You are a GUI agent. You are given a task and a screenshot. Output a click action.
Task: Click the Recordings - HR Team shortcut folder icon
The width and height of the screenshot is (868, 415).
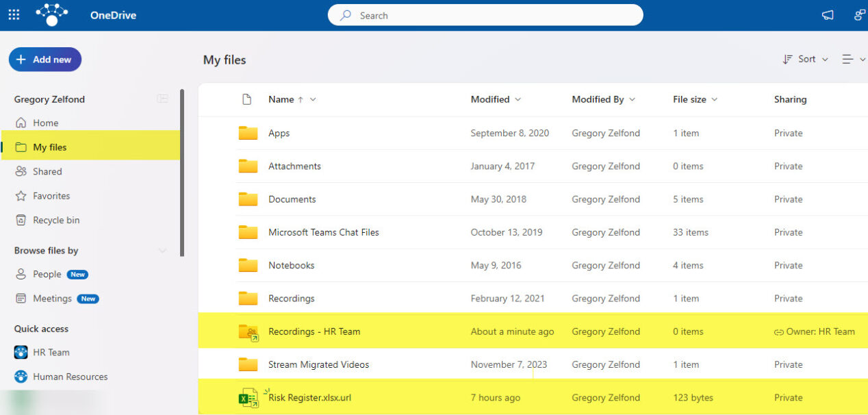pyautogui.click(x=248, y=332)
